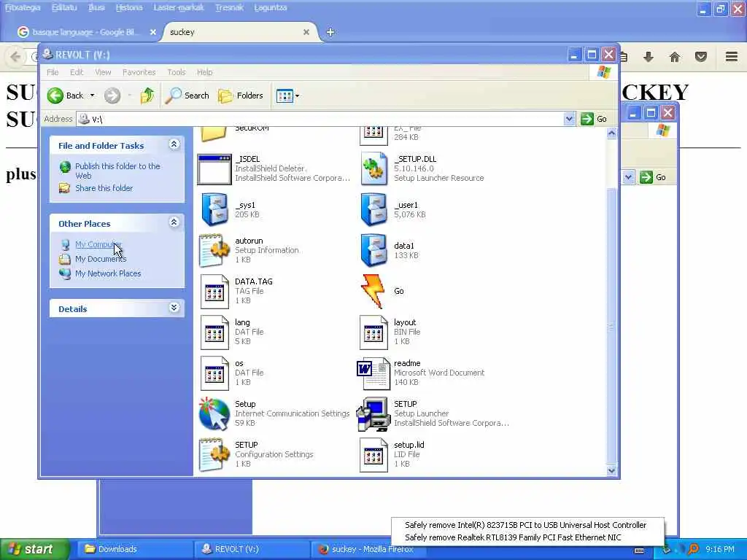Expand the Details panel
This screenshot has height=560, width=747.
174,308
